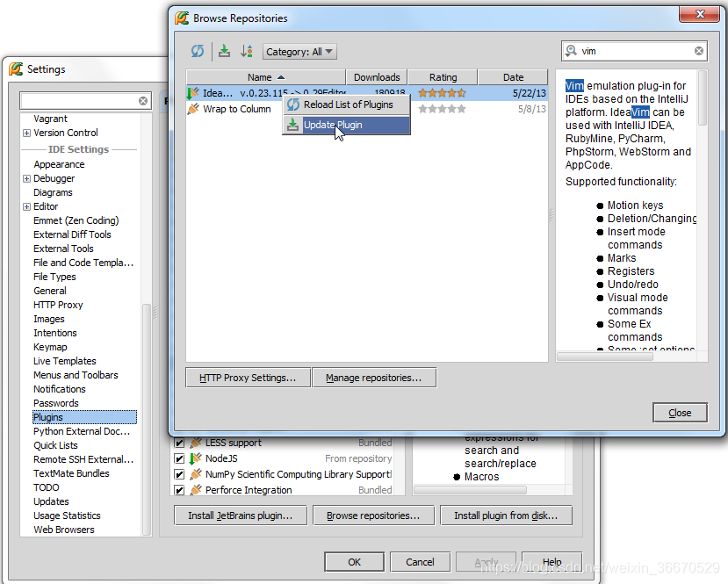Open HTTP Proxy Settings button
This screenshot has height=584, width=728.
click(x=248, y=378)
